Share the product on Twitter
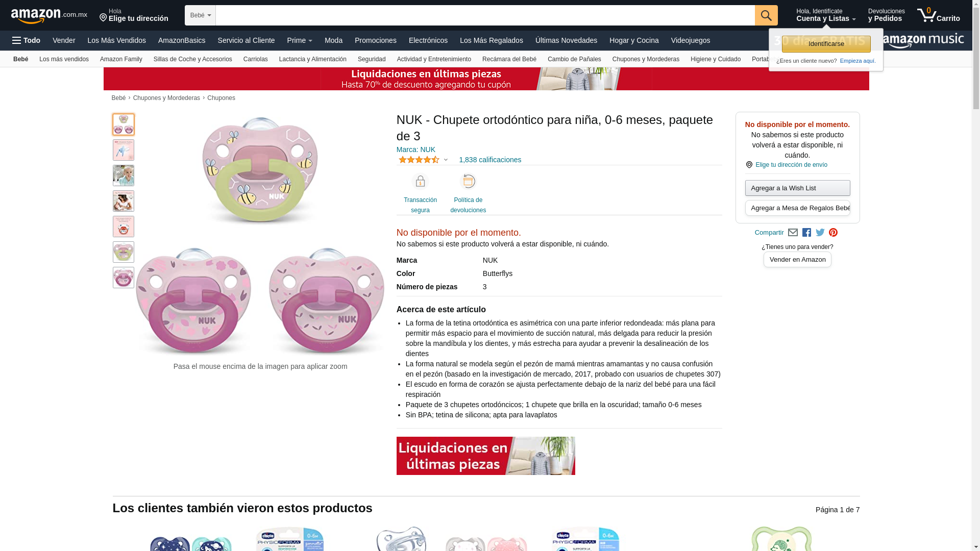This screenshot has width=980, height=551. [x=820, y=233]
